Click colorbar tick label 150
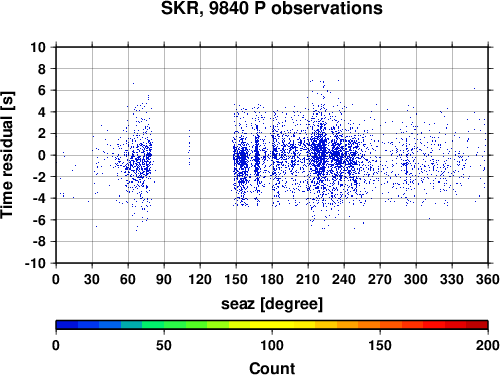The image size is (500, 375). 380,345
